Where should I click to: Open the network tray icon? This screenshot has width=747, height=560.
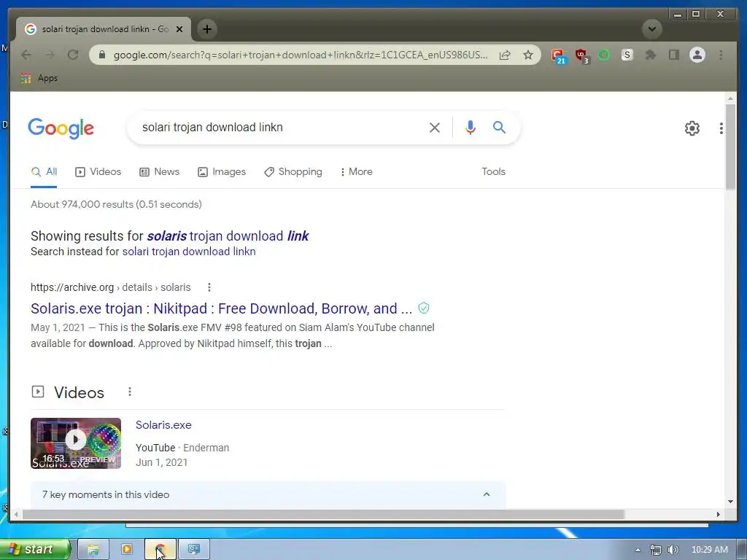(656, 550)
